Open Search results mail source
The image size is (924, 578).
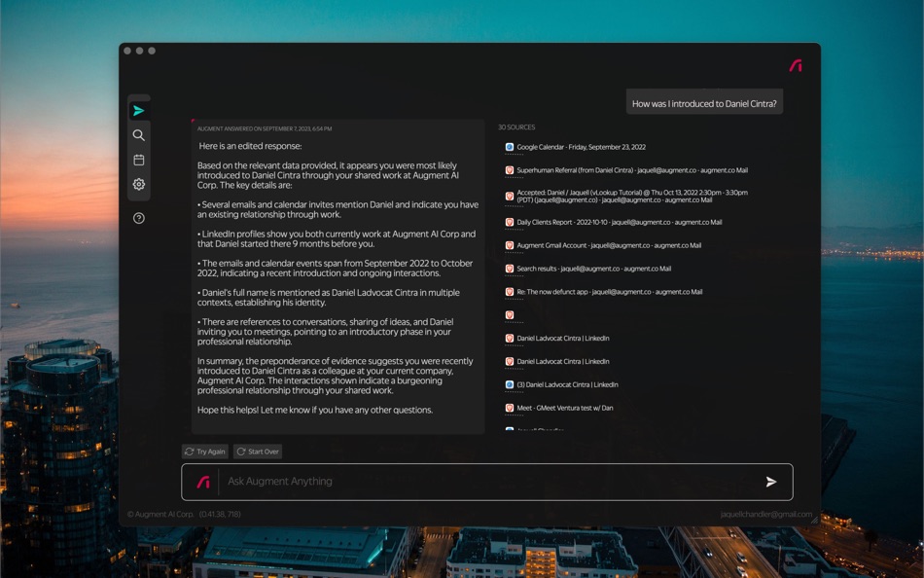(x=594, y=269)
